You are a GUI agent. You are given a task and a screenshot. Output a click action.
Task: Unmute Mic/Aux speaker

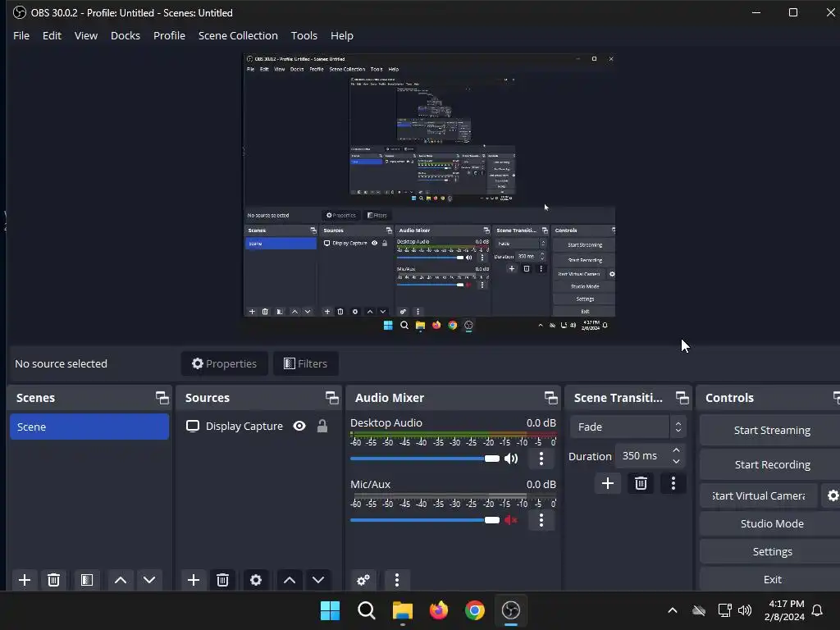[x=510, y=520]
